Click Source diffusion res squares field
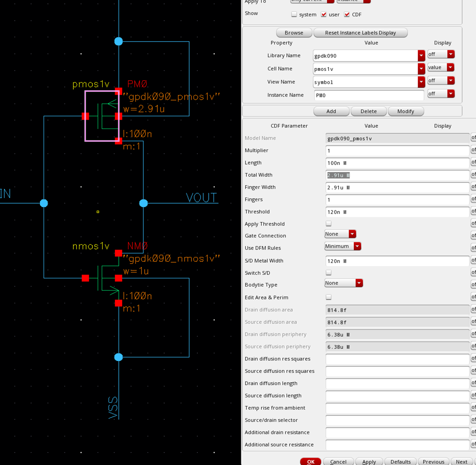The image size is (476, 465). pyautogui.click(x=397, y=371)
